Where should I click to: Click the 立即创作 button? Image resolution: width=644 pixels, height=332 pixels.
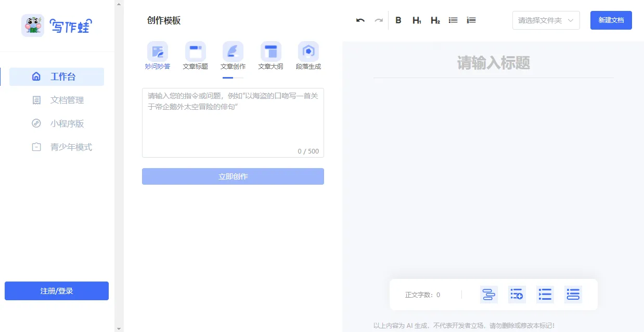(233, 176)
